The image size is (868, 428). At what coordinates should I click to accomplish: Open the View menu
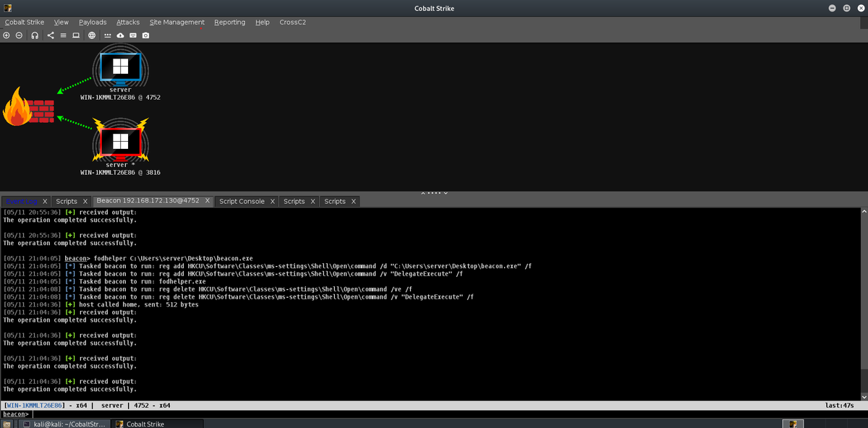(x=61, y=22)
